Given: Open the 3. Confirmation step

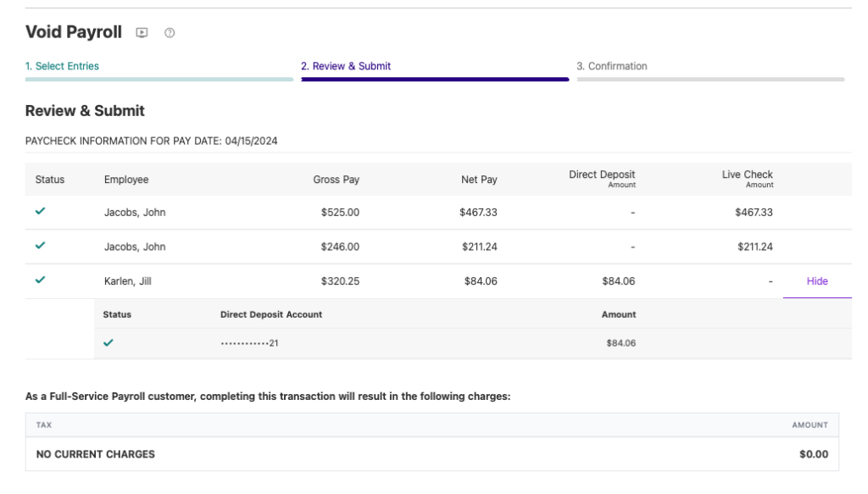Looking at the screenshot, I should coord(612,66).
